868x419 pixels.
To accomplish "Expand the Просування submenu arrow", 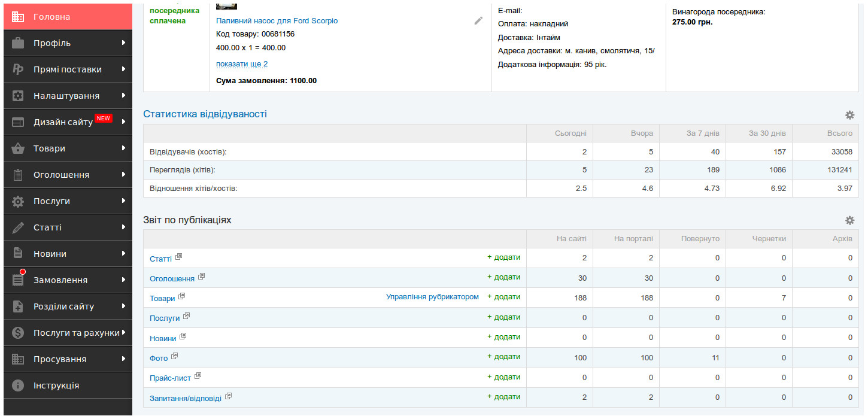I will (x=123, y=359).
